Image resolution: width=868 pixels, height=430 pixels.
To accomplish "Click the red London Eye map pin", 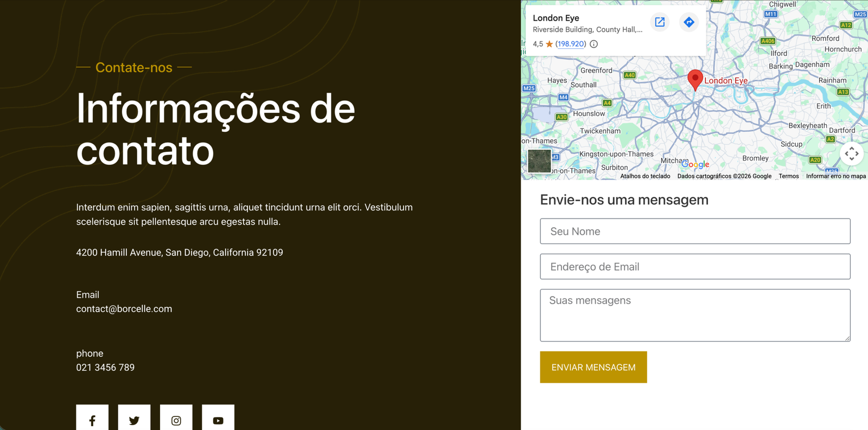I will 695,79.
